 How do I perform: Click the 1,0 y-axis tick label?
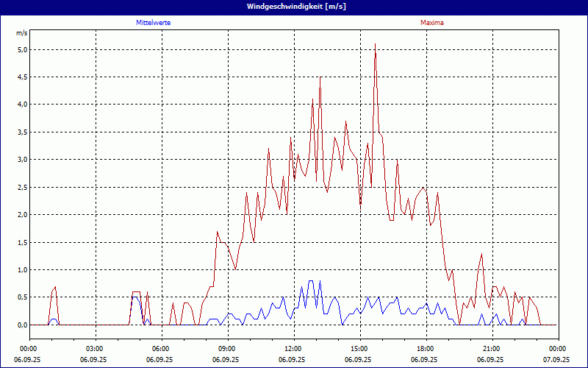pyautogui.click(x=22, y=270)
